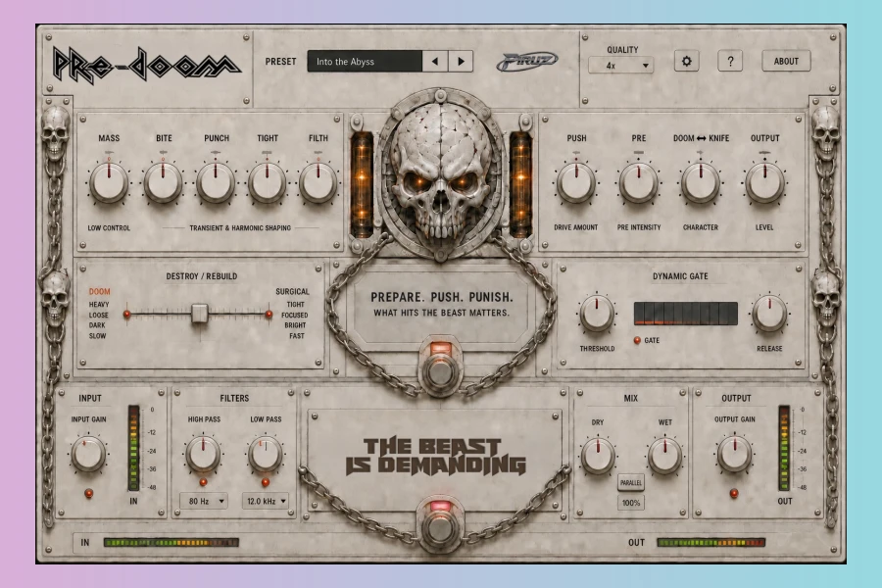Click the BITE knob

coord(163,183)
